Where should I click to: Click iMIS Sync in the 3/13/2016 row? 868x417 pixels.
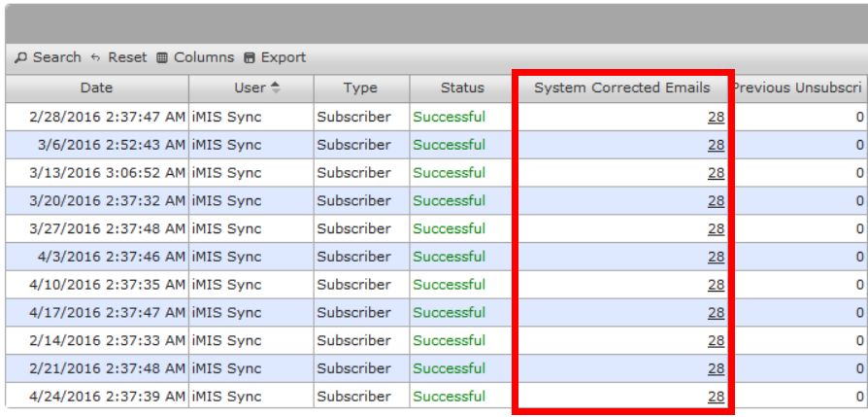point(226,173)
